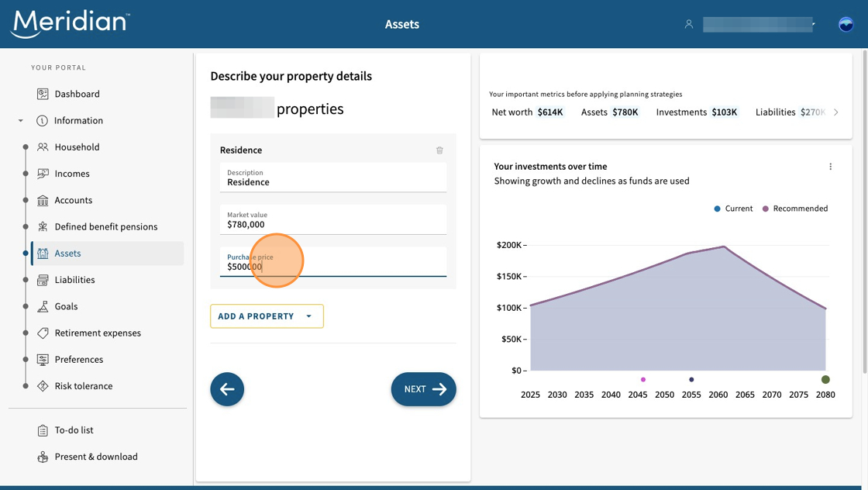
Task: Click the Defined benefit pensions icon
Action: [43, 227]
